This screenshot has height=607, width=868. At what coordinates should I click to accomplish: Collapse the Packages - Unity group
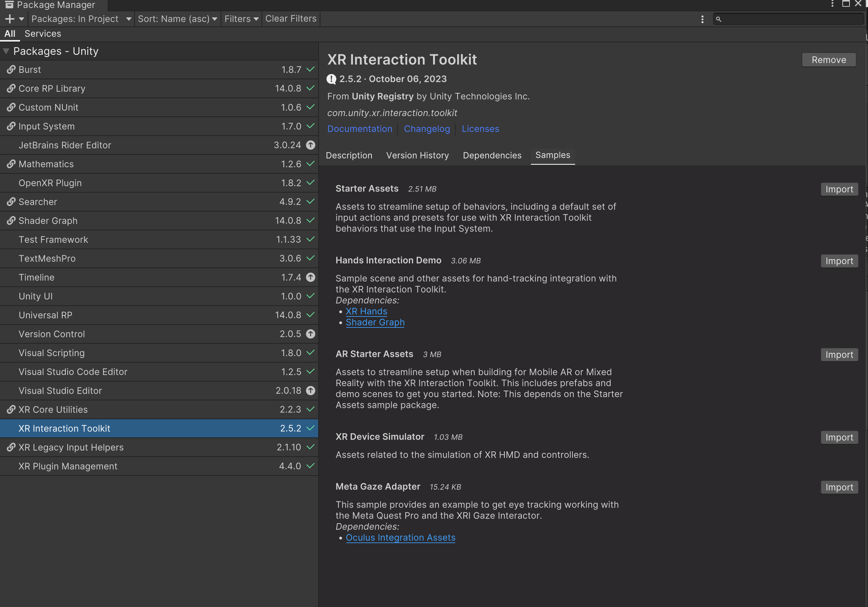(6, 51)
